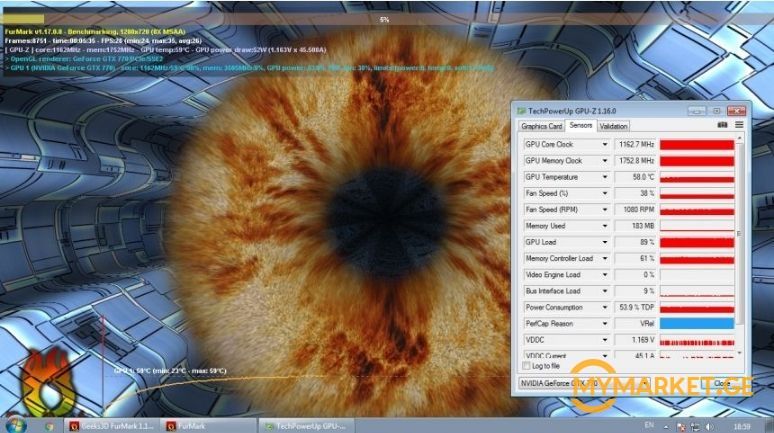Open the volume icon in system tray
The height and width of the screenshot is (433, 774).
tap(709, 426)
